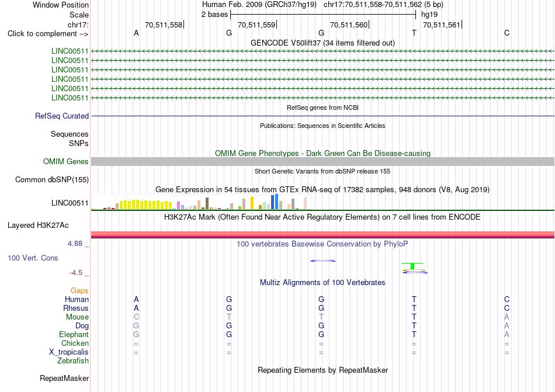This screenshot has width=555, height=392.
Task: Click the Rhesus alignment row label
Action: click(x=76, y=308)
